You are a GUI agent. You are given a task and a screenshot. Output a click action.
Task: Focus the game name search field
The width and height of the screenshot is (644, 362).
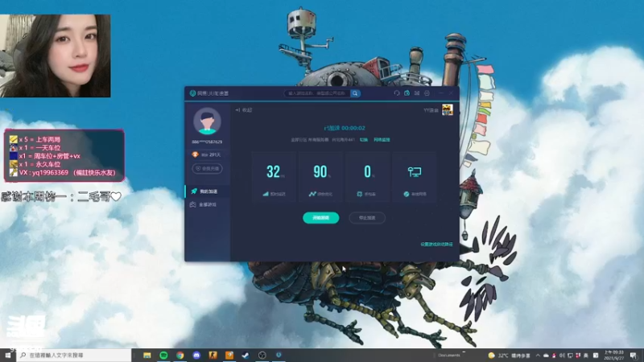point(317,93)
